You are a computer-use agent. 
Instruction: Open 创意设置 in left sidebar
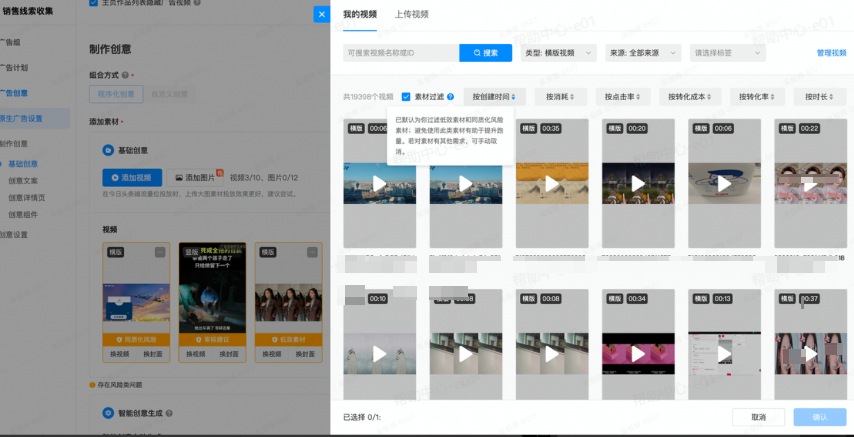[x=14, y=235]
